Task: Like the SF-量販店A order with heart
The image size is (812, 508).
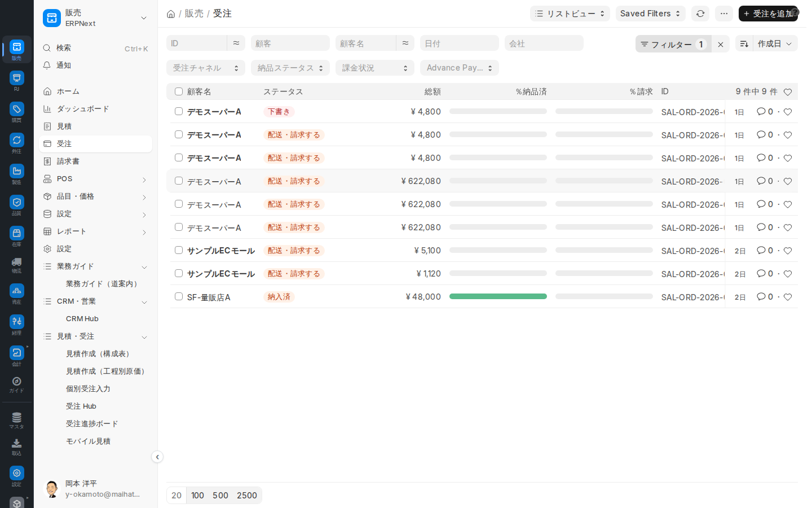Action: click(788, 297)
